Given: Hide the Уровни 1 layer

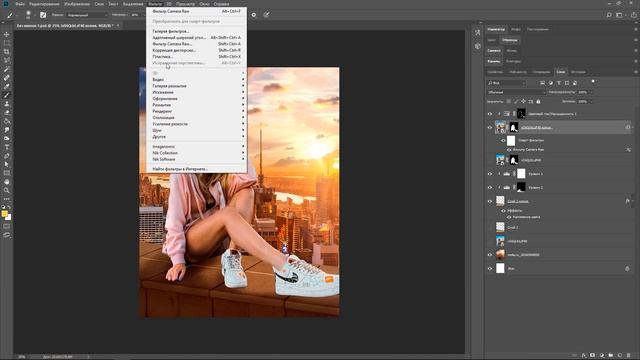Looking at the screenshot, I should 490,174.
